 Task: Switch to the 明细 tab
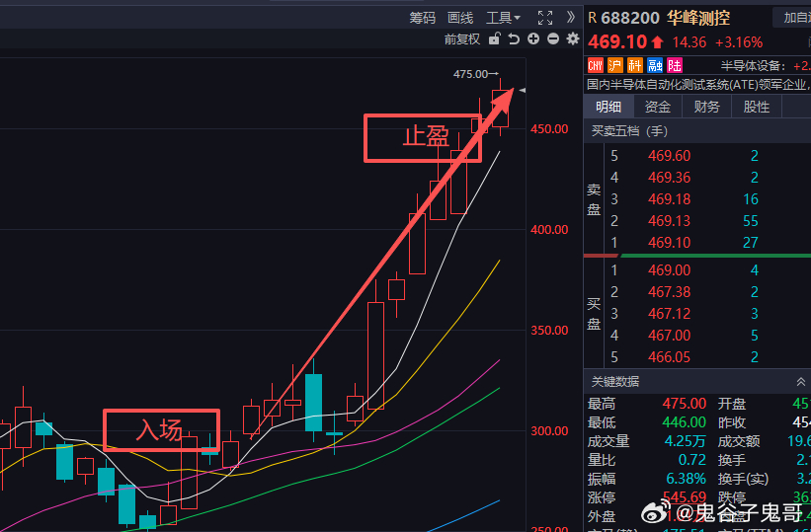[x=608, y=107]
